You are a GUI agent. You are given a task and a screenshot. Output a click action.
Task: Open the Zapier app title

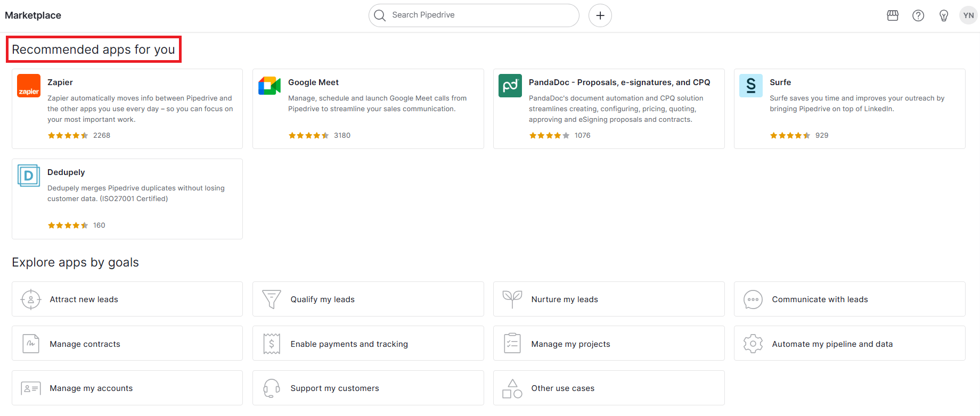tap(60, 82)
